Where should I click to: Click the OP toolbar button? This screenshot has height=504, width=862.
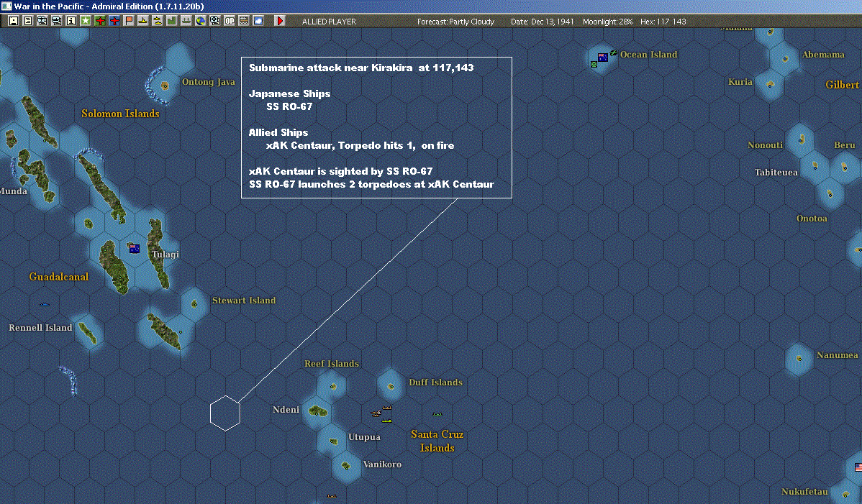click(230, 21)
